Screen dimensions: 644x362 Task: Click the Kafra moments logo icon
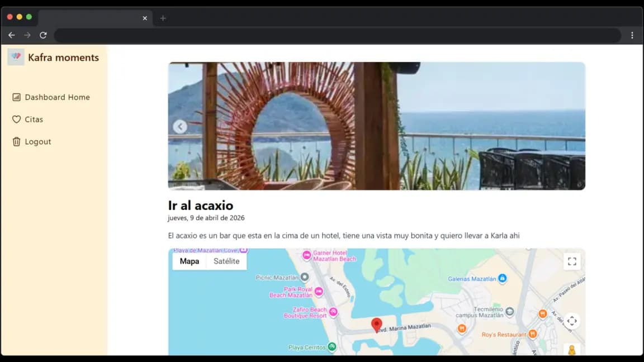tap(16, 57)
